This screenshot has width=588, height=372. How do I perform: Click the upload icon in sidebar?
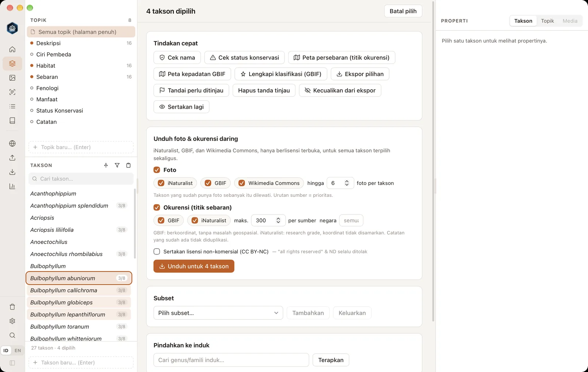pyautogui.click(x=12, y=158)
